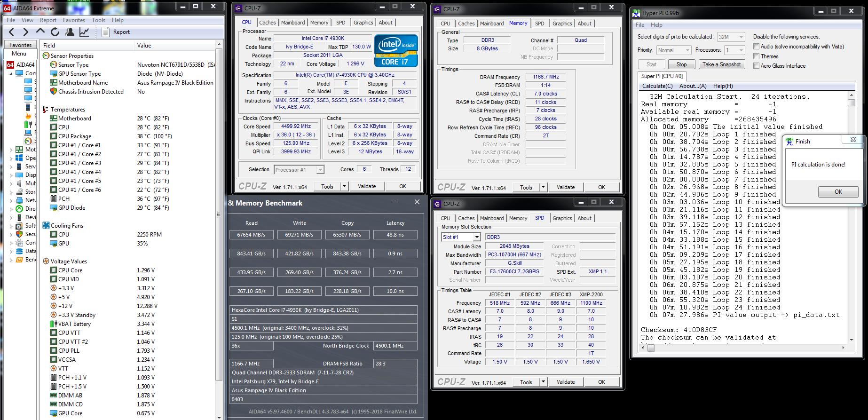Switch to Mainboard tab in CPU-Z CPU window
Viewport: 868px width, 420px height.
(x=293, y=23)
